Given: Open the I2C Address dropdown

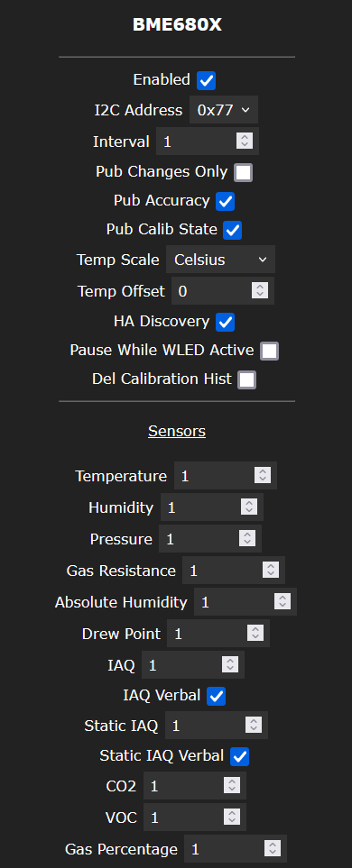Looking at the screenshot, I should point(224,110).
